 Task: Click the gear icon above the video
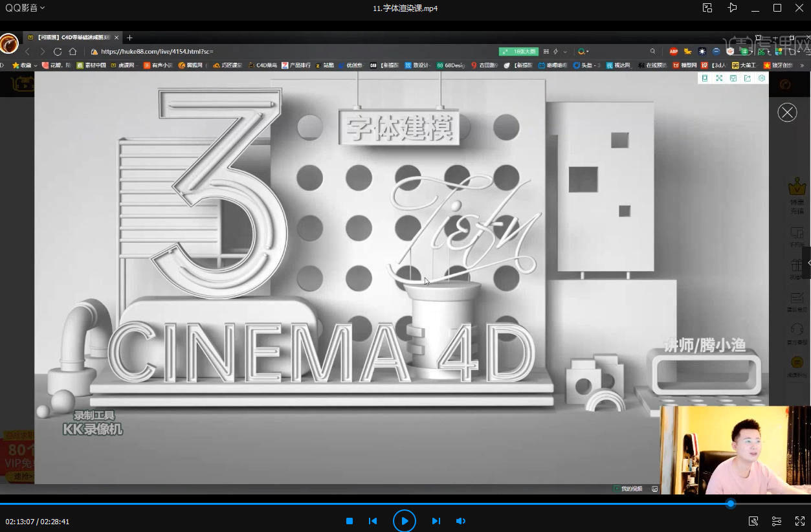click(762, 78)
